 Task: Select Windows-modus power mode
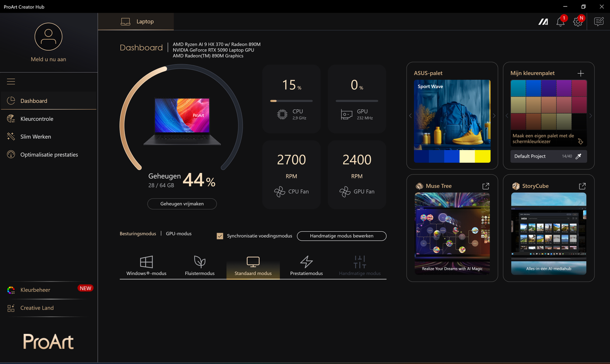(x=146, y=266)
